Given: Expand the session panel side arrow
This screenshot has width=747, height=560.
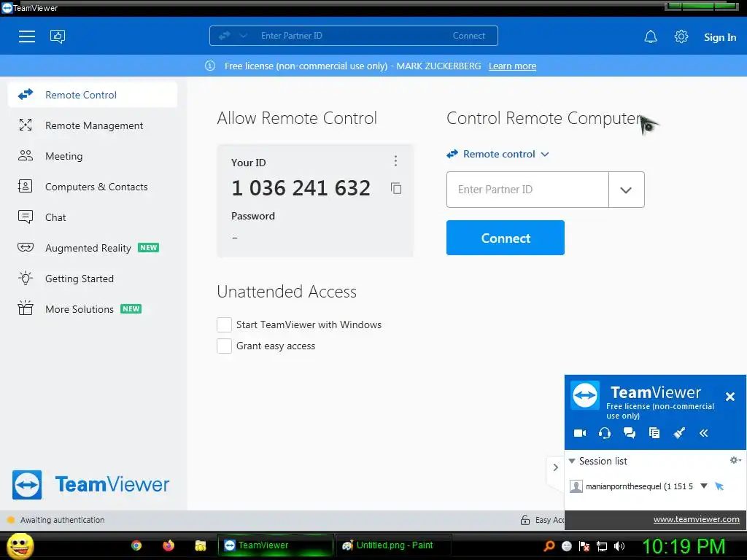Looking at the screenshot, I should pyautogui.click(x=555, y=467).
